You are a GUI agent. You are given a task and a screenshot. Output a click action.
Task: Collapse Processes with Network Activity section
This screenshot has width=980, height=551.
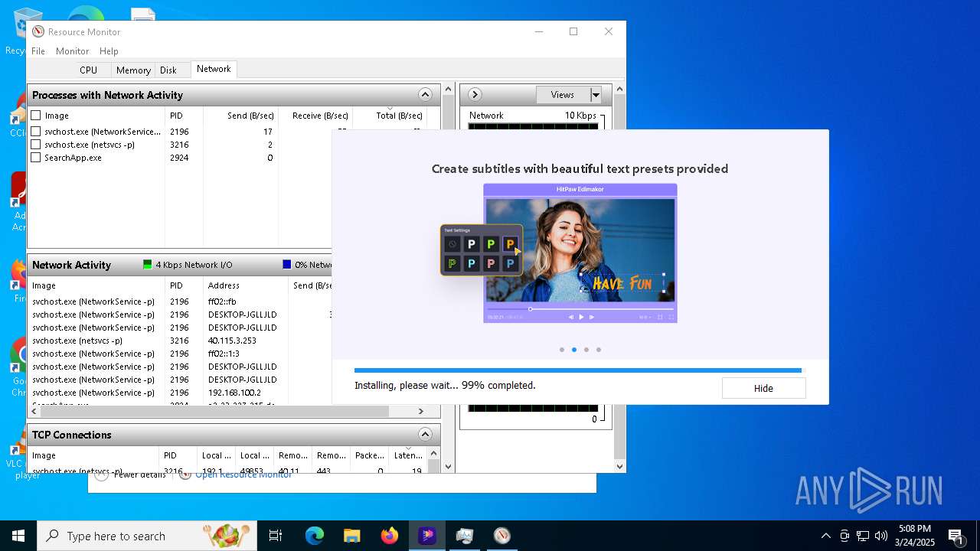425,95
